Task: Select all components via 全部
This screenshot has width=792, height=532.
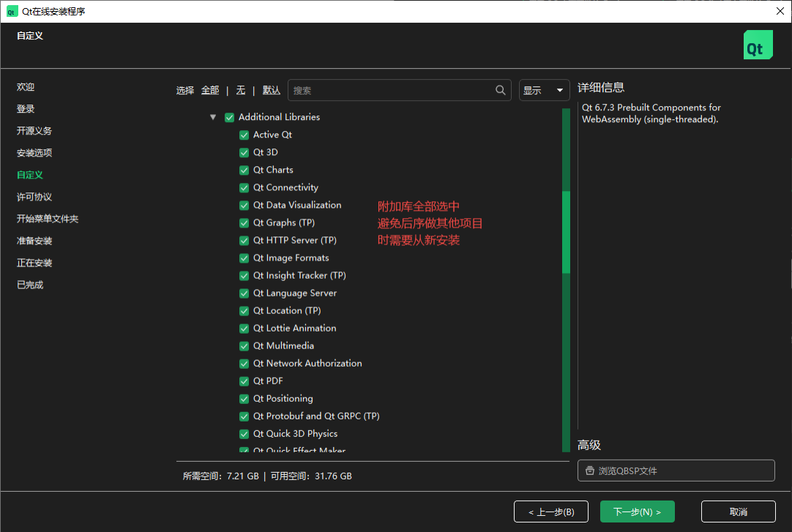Action: tap(210, 90)
